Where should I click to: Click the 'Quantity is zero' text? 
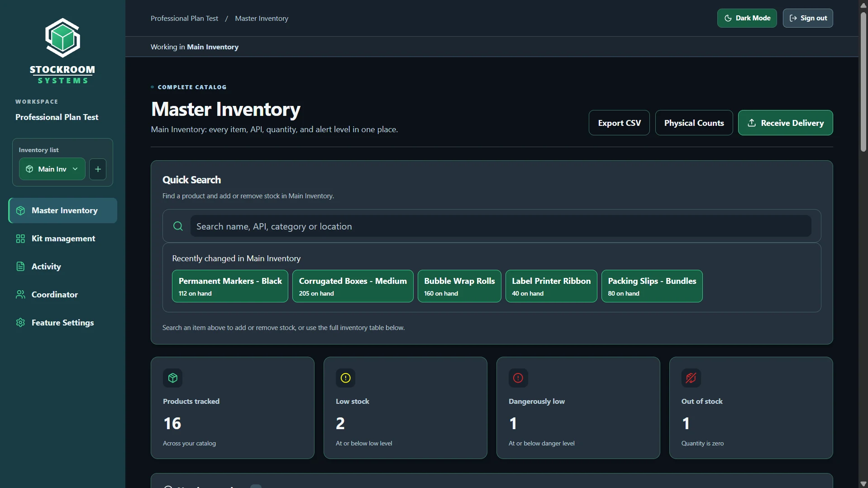click(x=702, y=444)
